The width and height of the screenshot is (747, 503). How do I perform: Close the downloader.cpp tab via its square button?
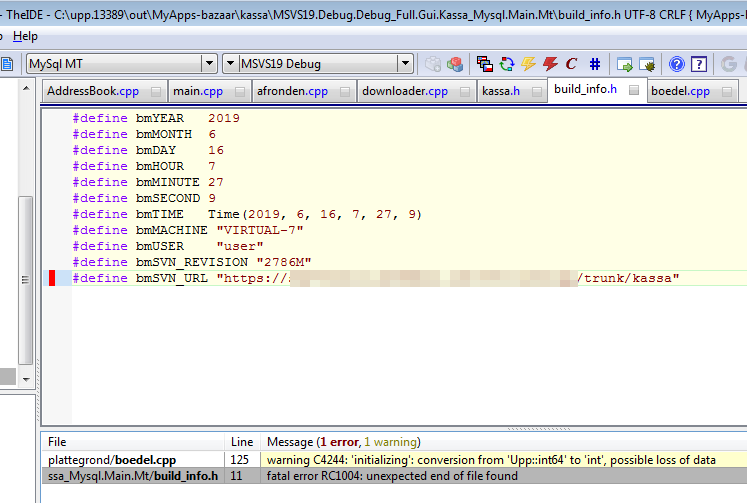tap(465, 91)
